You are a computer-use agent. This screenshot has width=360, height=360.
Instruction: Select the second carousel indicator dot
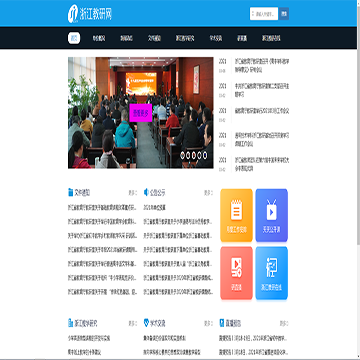188,155
